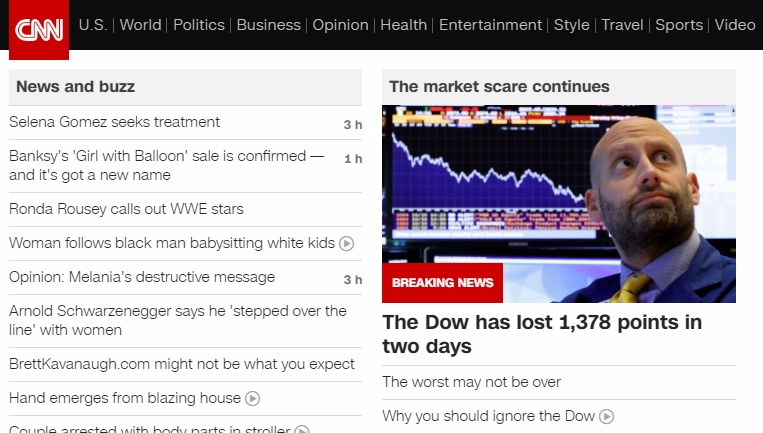Go to the Sports section
Image resolution: width=763 pixels, height=433 pixels.
click(679, 25)
